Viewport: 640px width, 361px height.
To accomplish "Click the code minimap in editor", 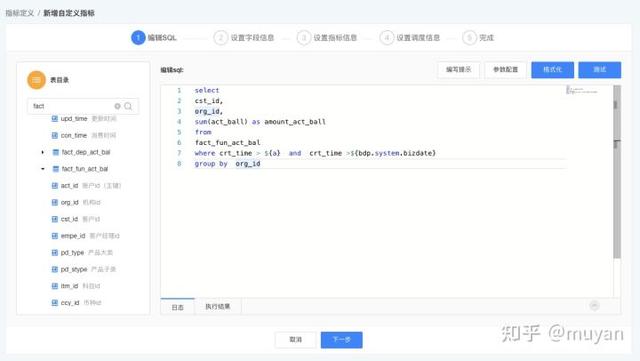I will tap(582, 90).
